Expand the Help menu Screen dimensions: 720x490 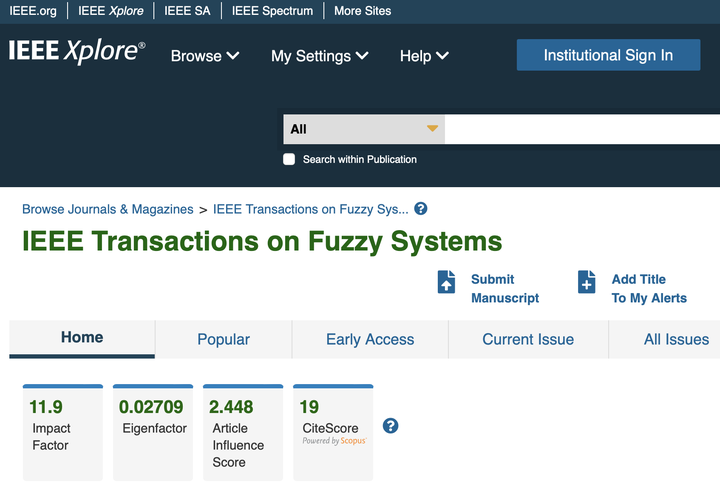click(x=424, y=56)
